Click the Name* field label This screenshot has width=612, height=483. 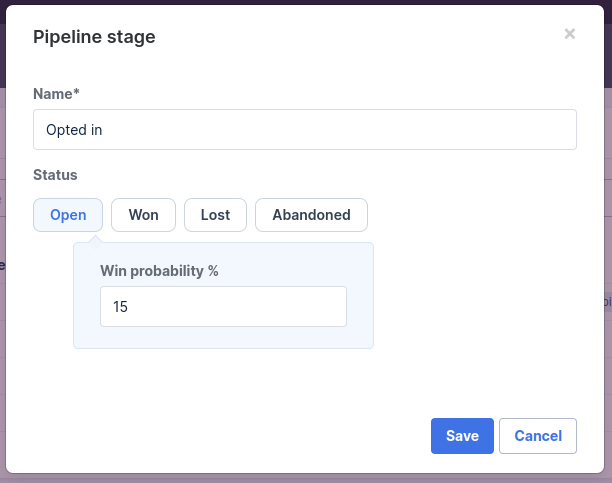click(56, 94)
